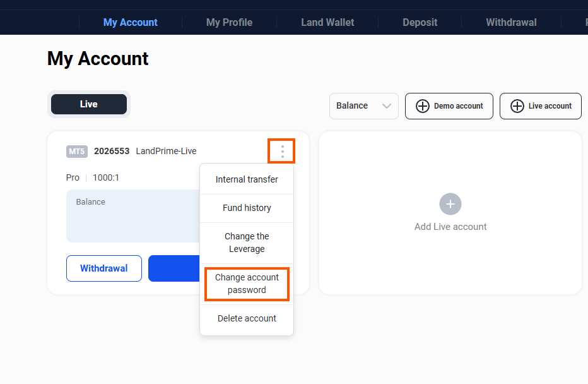Go to the Land Wallet tab

point(327,22)
